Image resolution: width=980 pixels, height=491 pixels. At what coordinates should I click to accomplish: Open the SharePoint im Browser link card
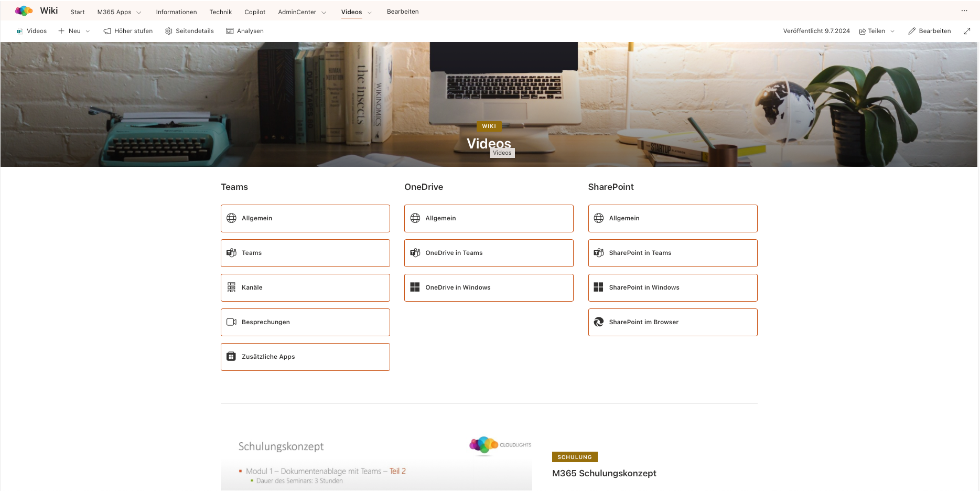click(673, 322)
